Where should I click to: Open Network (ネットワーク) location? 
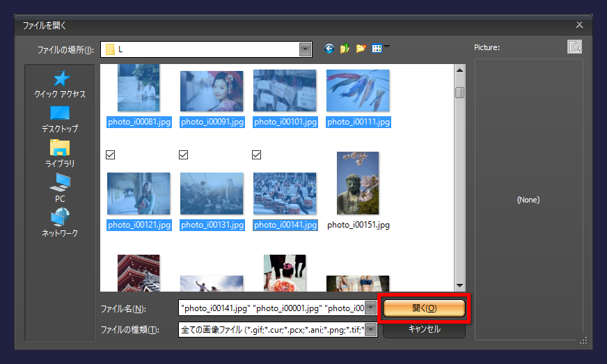coord(60,223)
